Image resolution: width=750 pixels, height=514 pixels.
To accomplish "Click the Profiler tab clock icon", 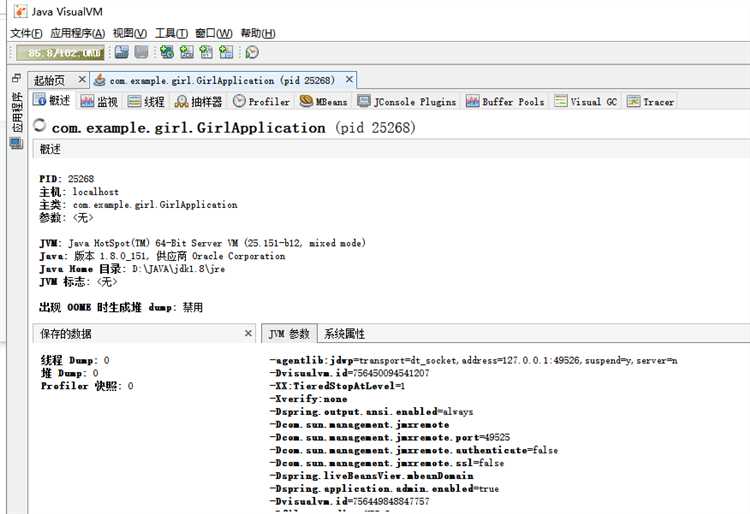I will click(x=239, y=101).
